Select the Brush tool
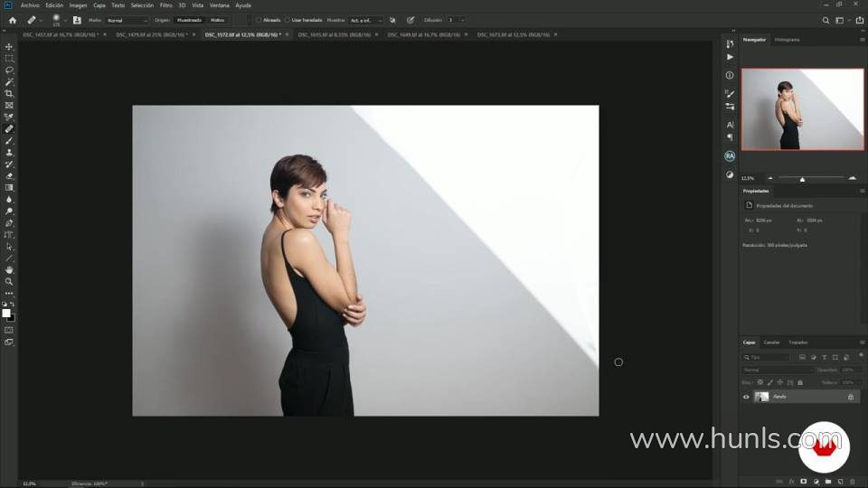 pyautogui.click(x=9, y=141)
